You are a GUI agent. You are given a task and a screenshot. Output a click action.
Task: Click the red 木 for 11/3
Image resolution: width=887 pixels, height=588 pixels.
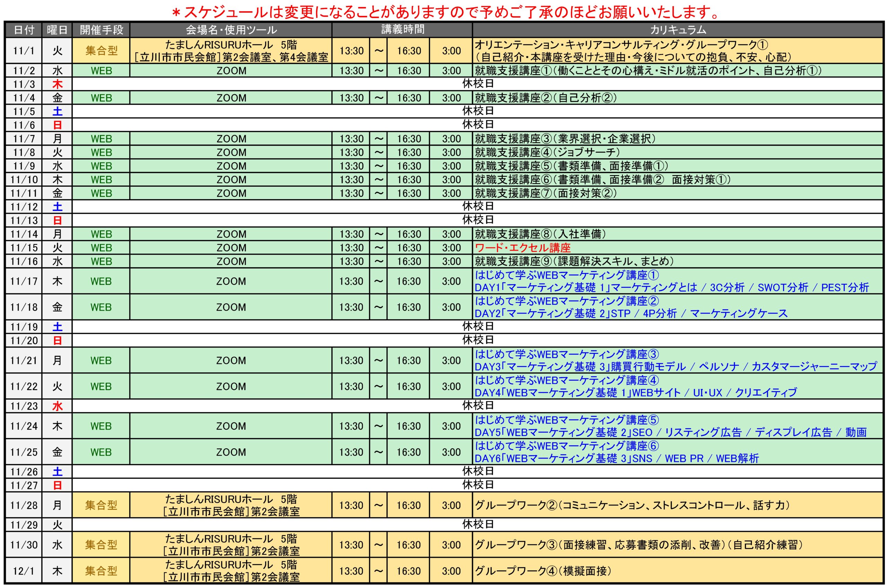point(57,84)
